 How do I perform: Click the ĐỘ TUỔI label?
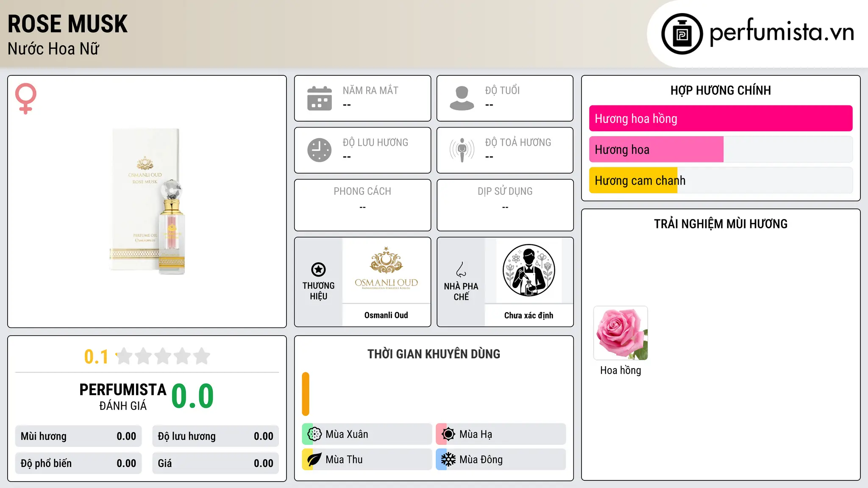(502, 90)
